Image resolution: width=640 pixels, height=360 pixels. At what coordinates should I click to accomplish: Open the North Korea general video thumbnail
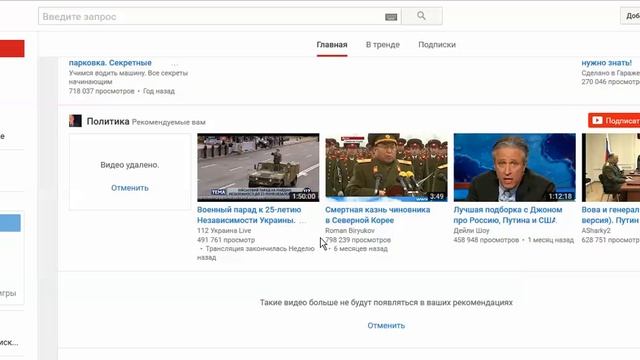tap(386, 167)
